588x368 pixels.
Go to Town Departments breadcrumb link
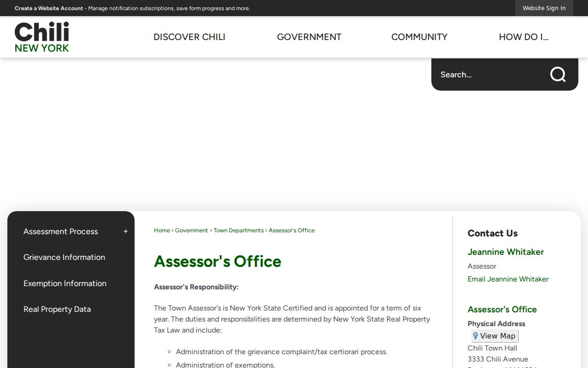(x=238, y=230)
